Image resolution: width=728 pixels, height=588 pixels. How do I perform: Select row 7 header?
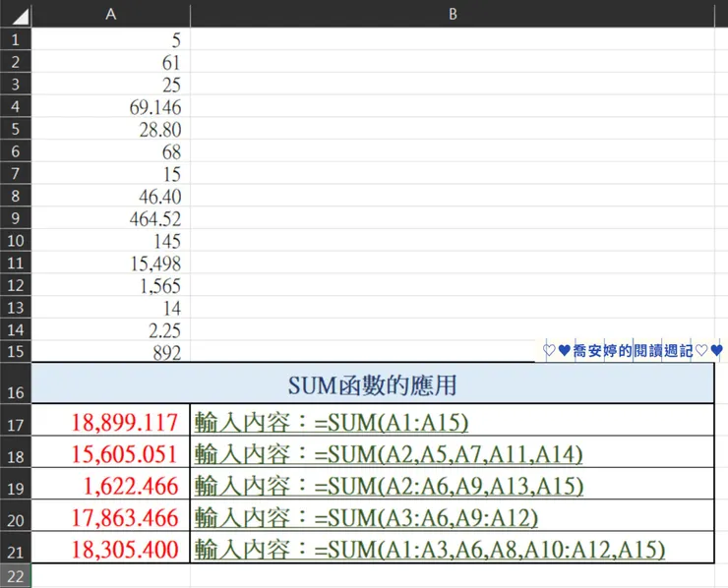pyautogui.click(x=16, y=173)
